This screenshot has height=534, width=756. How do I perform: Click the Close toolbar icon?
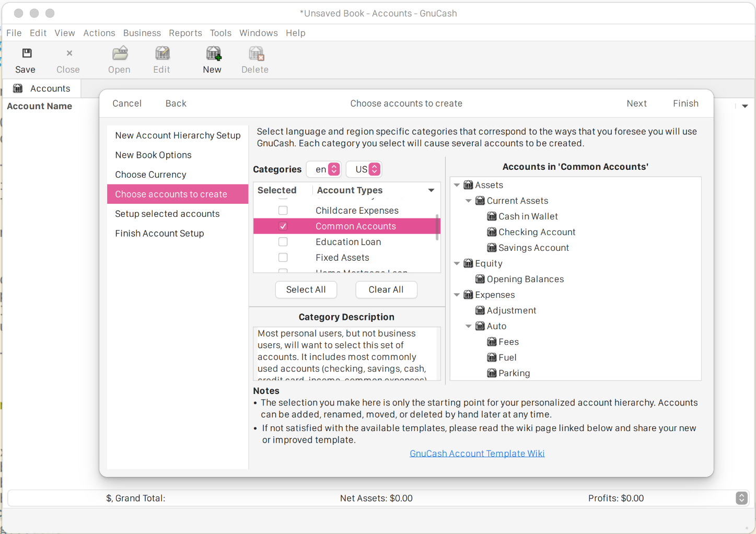68,54
